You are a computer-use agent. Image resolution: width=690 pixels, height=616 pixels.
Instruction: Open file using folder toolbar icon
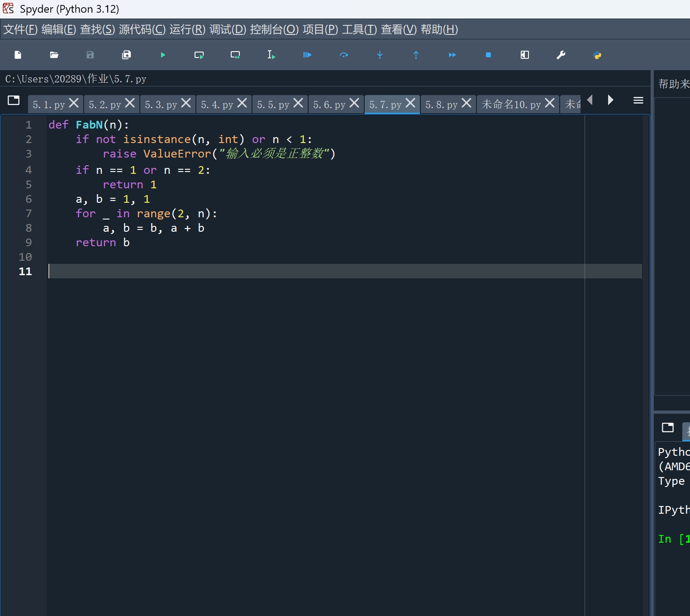click(54, 55)
